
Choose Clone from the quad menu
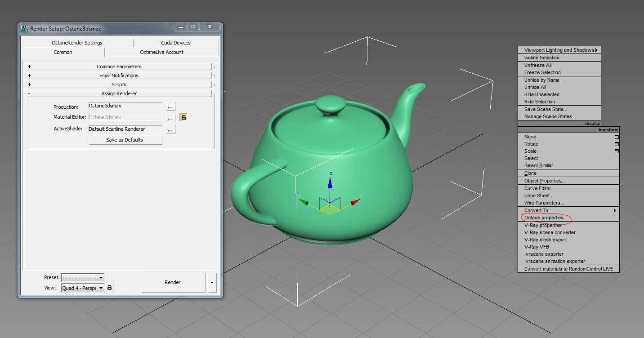(x=568, y=173)
